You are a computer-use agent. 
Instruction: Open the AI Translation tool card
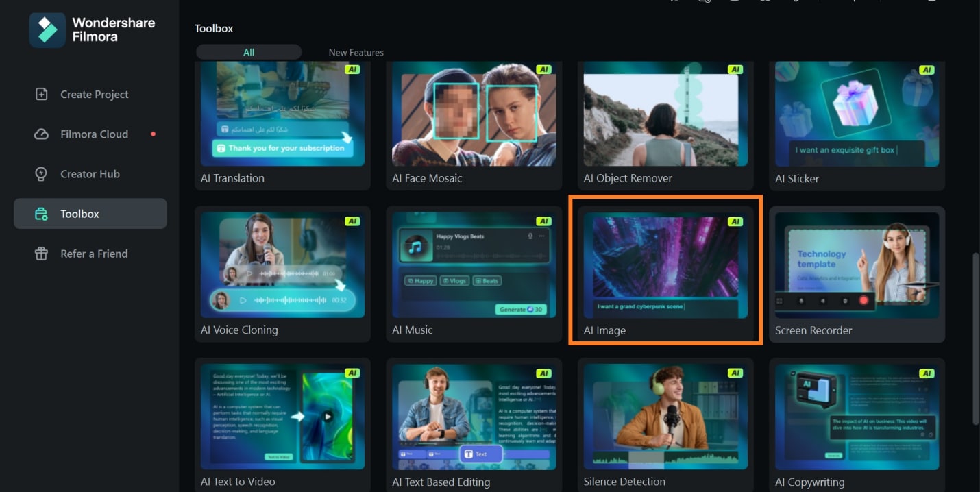(282, 125)
